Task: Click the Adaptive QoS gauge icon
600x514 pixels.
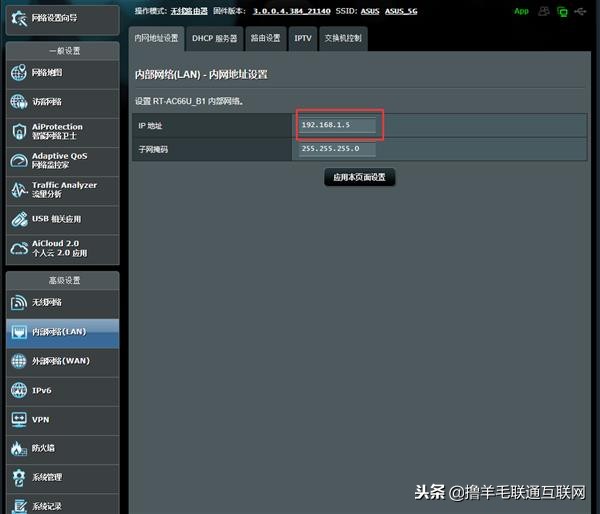Action: (x=19, y=161)
